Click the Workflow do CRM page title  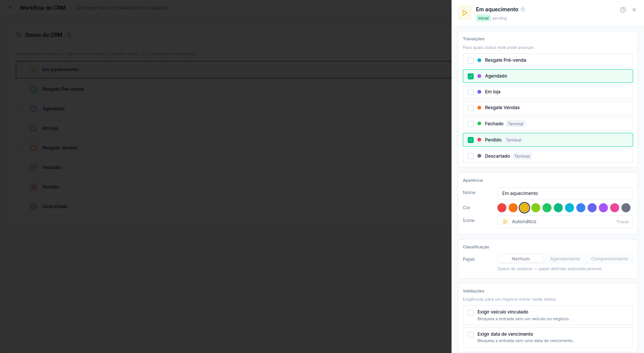(43, 8)
